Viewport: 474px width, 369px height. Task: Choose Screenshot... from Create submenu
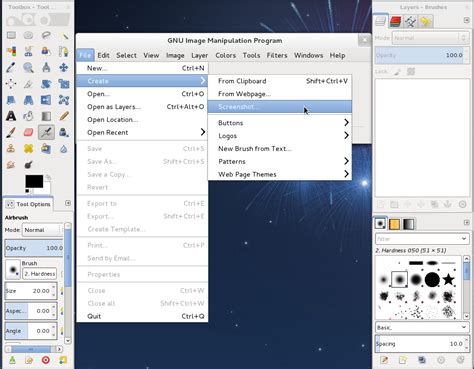(280, 107)
